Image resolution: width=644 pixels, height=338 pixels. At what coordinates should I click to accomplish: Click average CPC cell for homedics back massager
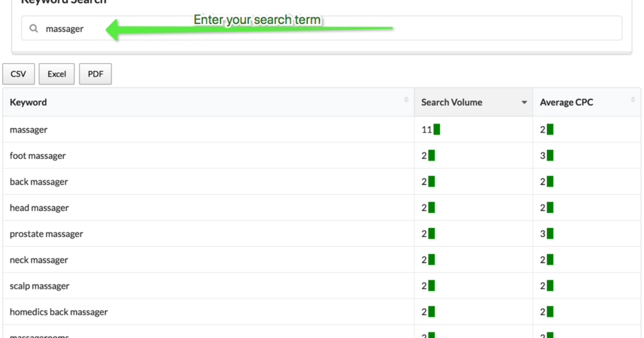point(587,312)
